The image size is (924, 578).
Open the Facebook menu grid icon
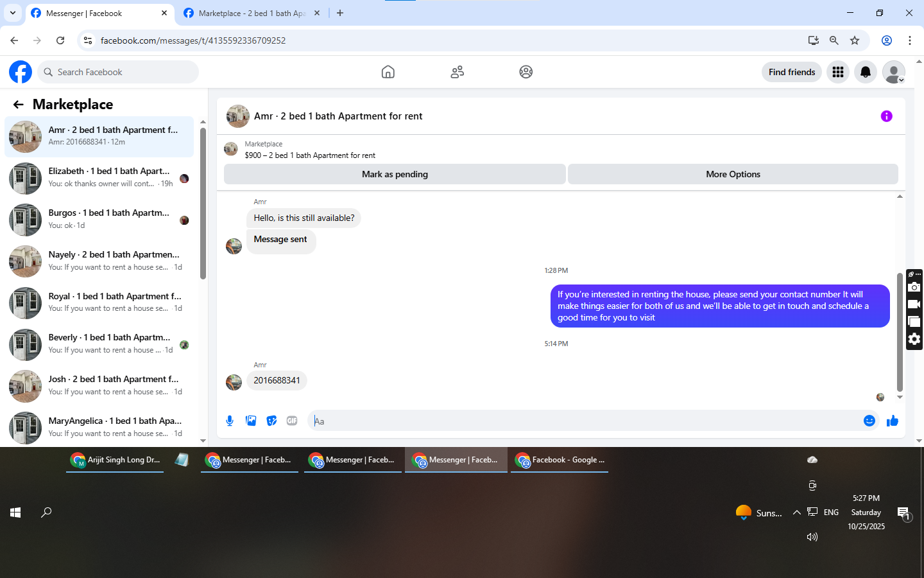coord(837,72)
